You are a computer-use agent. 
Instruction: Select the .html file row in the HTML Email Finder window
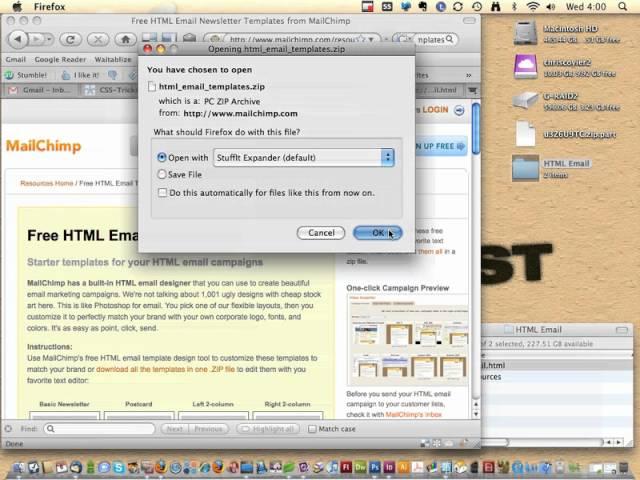tap(557, 365)
